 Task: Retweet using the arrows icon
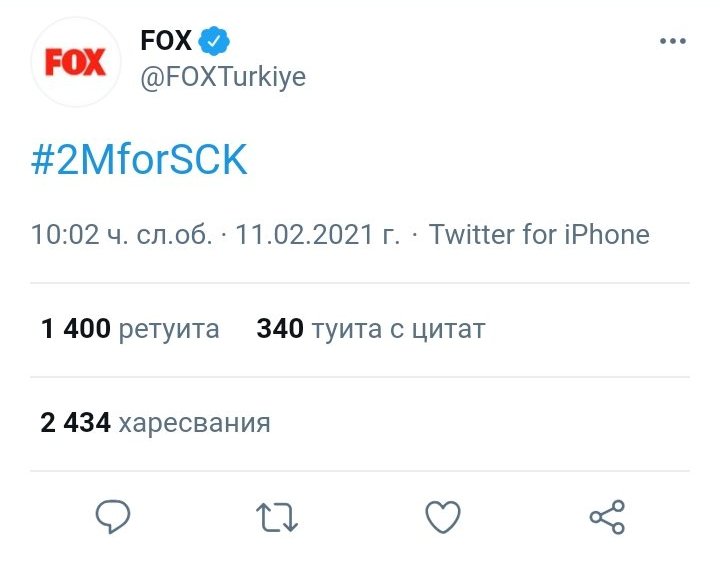coord(276,517)
